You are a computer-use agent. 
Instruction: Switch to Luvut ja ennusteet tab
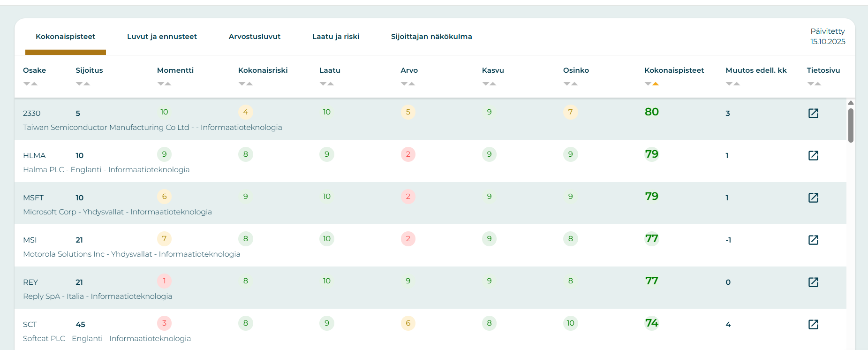(x=162, y=37)
